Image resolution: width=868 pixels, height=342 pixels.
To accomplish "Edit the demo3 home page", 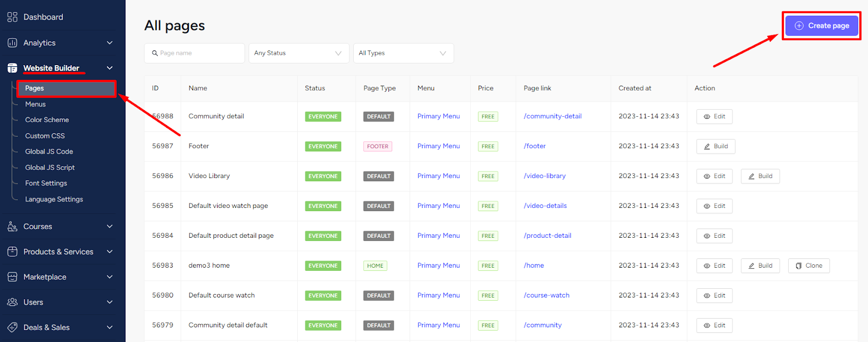I will (x=714, y=266).
